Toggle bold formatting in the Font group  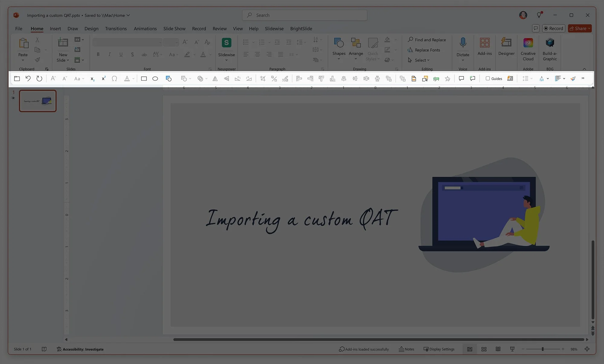[98, 54]
